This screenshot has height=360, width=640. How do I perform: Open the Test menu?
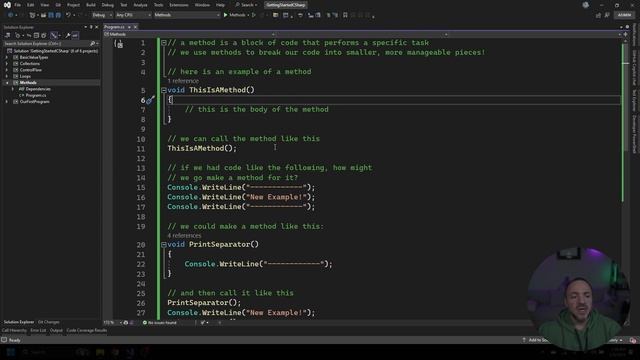point(124,5)
